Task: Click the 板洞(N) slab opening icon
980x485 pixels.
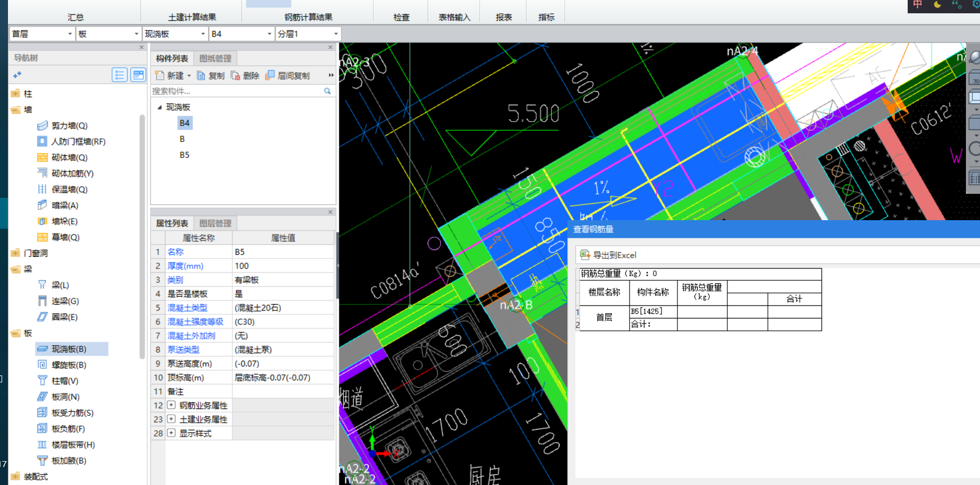Action: click(42, 397)
